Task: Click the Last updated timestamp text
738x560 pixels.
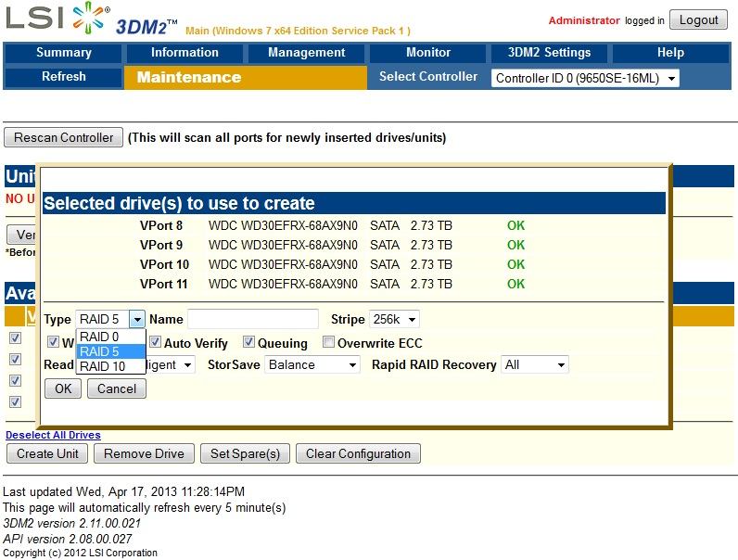Action: tap(124, 491)
